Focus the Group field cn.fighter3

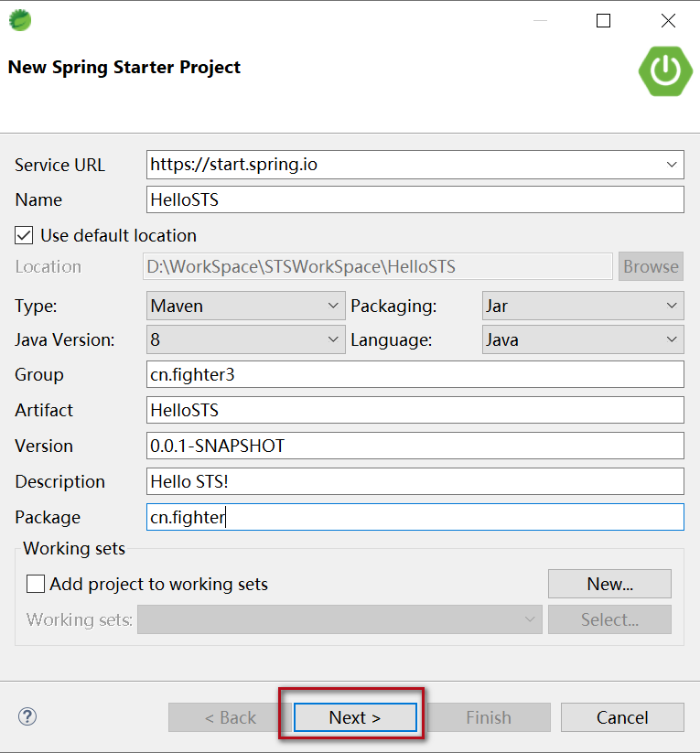click(x=415, y=374)
